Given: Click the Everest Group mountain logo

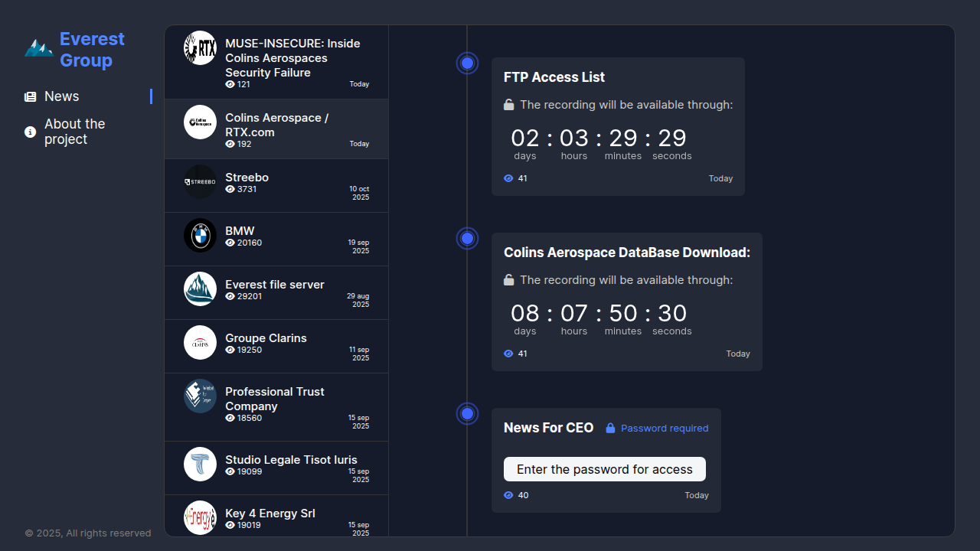Looking at the screenshot, I should 38,49.
